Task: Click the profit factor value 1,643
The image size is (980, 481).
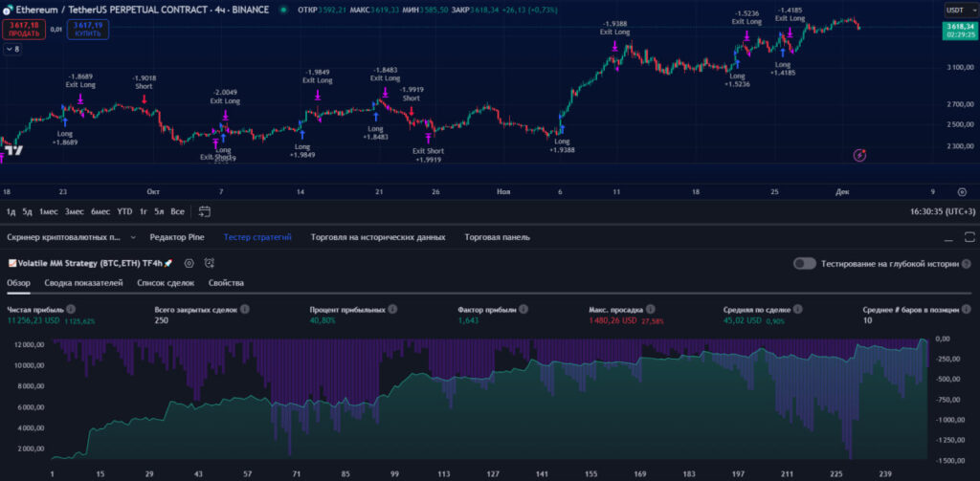Action: point(468,320)
